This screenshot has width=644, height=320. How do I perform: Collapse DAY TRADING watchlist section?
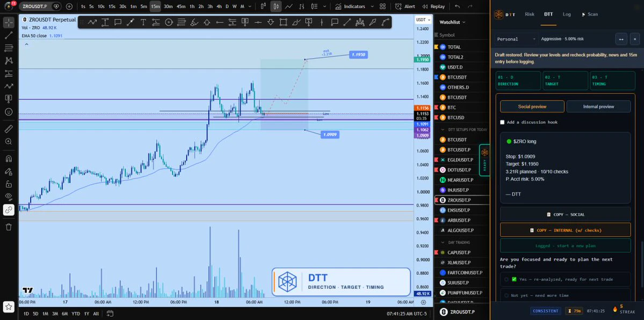tap(443, 242)
